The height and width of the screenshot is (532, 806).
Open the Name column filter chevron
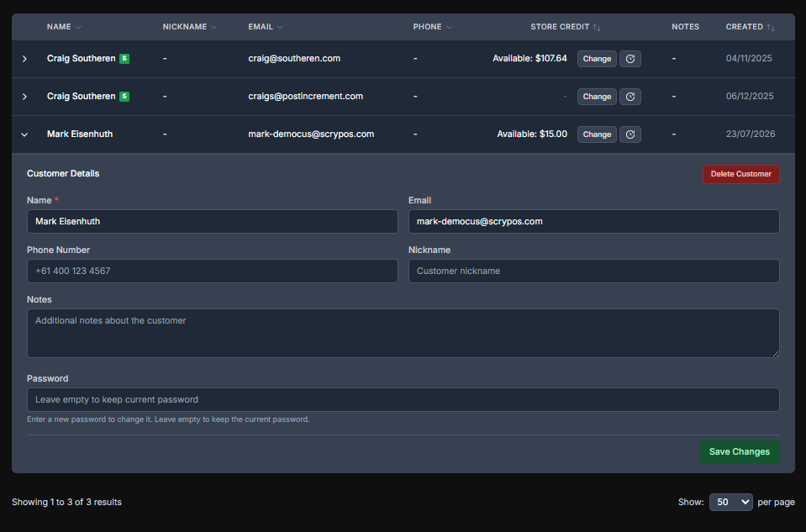coord(78,27)
